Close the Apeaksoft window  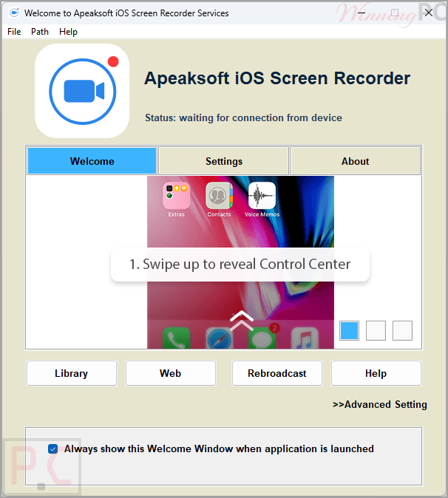click(x=429, y=13)
